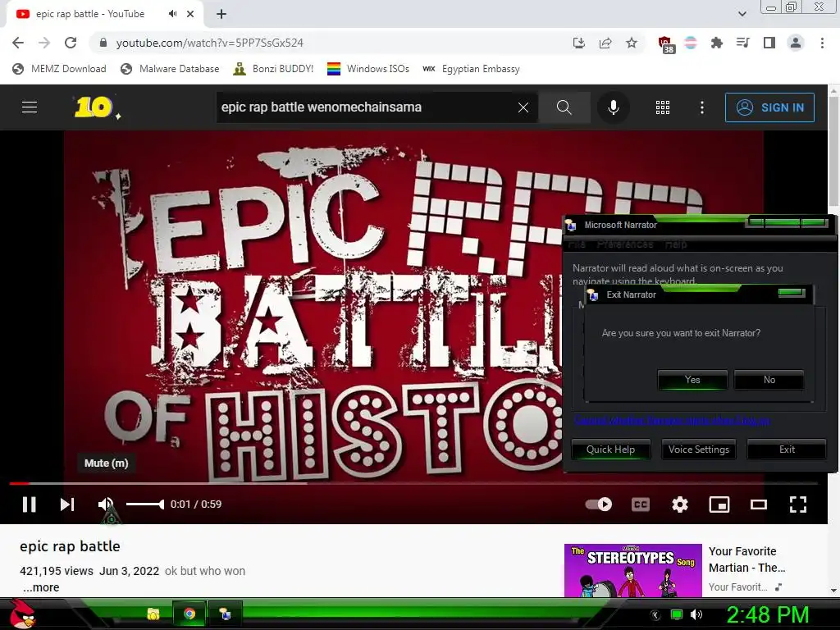Search with your voice microphone
Viewport: 840px width, 630px height.
614,107
